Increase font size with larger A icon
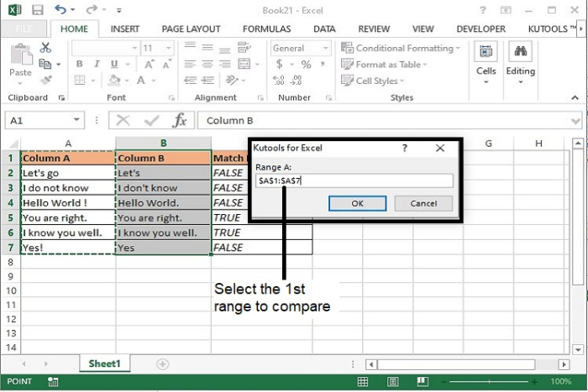Screen dimensions: 588x392 click(x=149, y=64)
